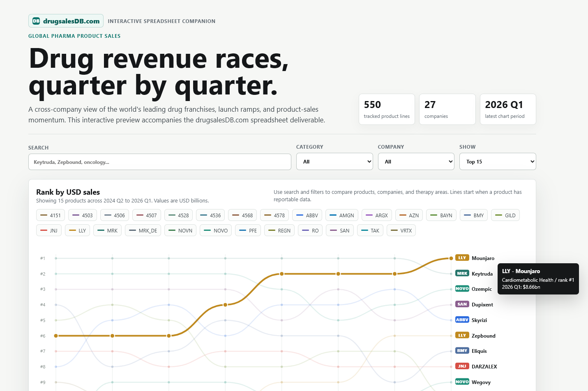Open the Company dropdown
The height and width of the screenshot is (391, 588).
416,161
